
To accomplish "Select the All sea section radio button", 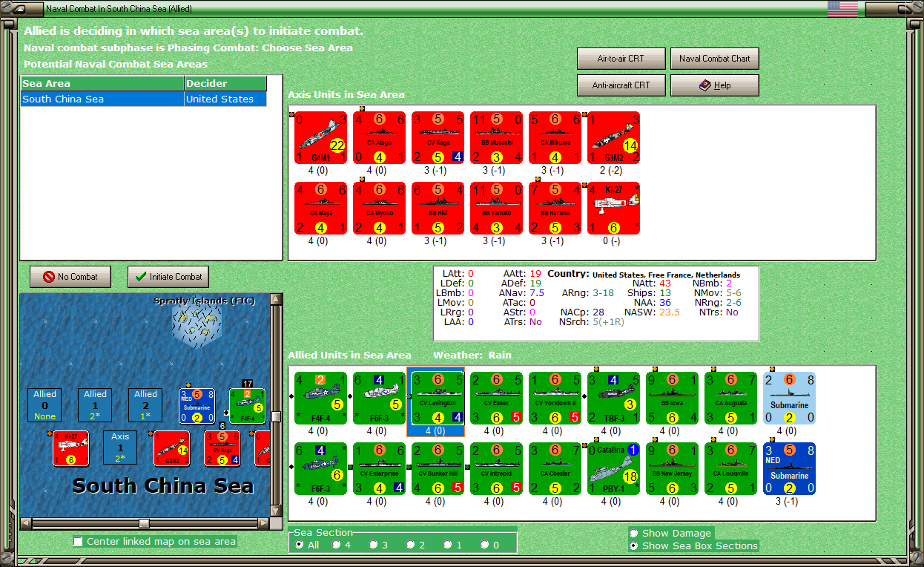I will click(300, 545).
